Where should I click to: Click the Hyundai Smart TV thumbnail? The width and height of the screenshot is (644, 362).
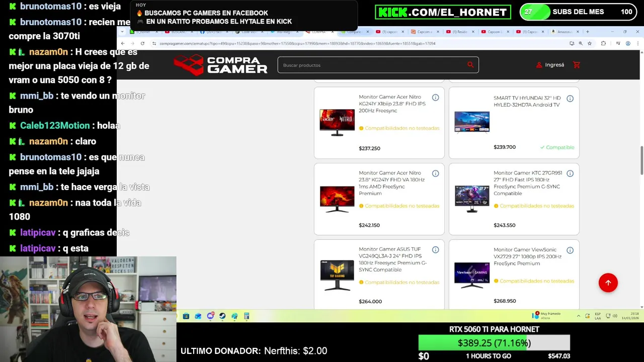(x=472, y=122)
